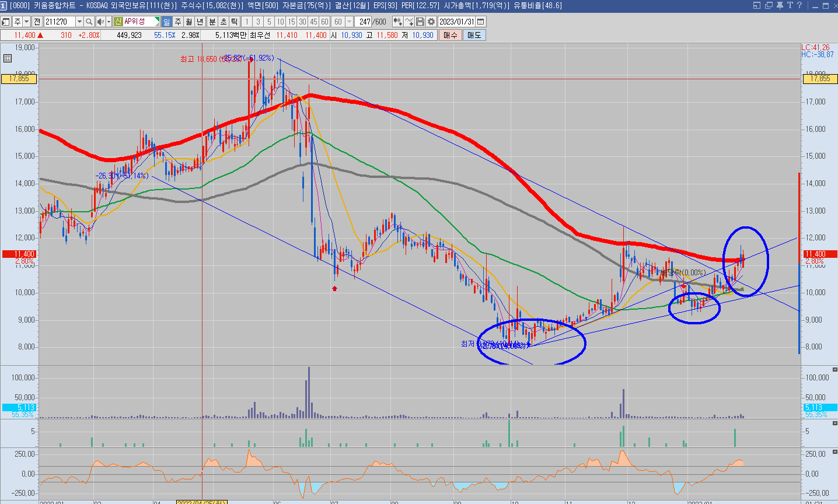This screenshot has width=838, height=504.
Task: Open help question mark icon
Action: point(799,5)
